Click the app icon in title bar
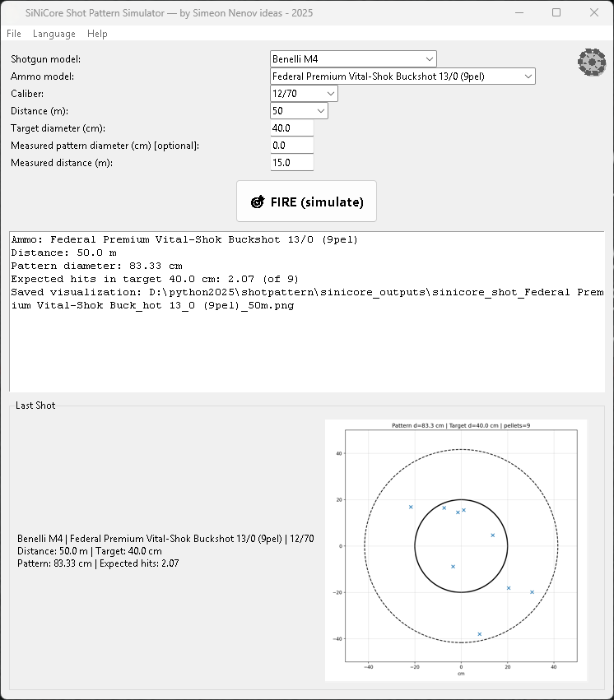614x700 pixels. click(12, 13)
